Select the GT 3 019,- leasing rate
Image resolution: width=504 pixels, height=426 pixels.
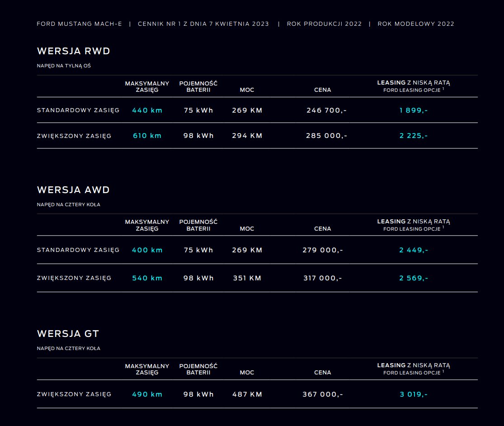413,394
